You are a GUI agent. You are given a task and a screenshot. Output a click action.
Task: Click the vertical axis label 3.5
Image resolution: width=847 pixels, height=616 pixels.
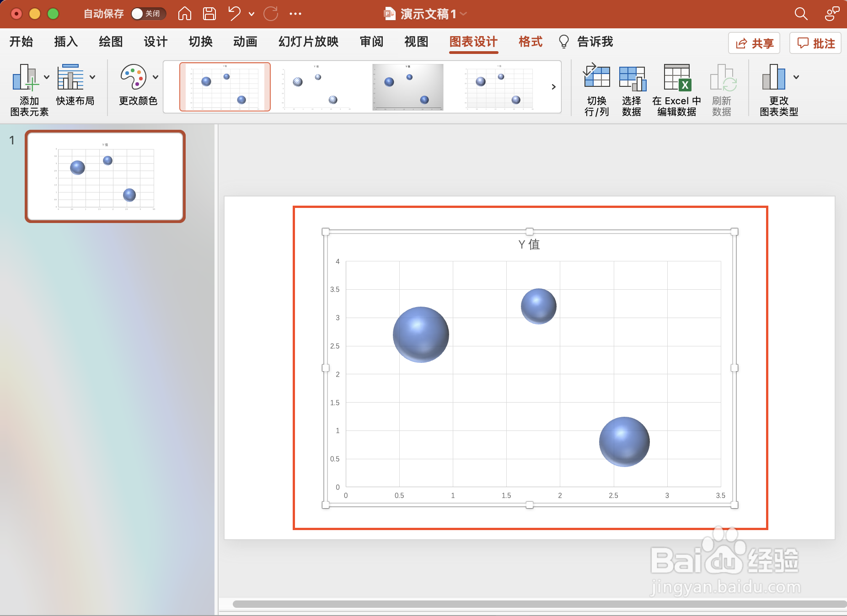[x=335, y=290]
